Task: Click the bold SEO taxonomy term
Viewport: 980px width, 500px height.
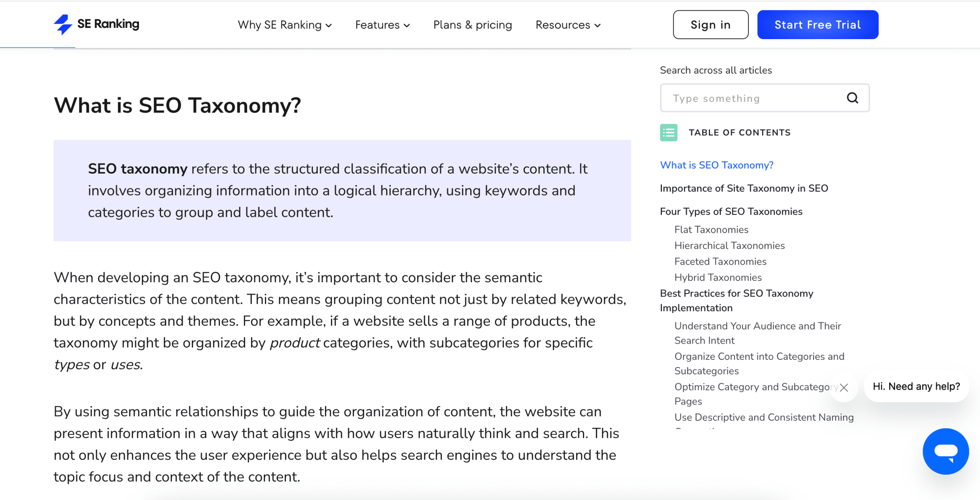Action: pos(138,169)
